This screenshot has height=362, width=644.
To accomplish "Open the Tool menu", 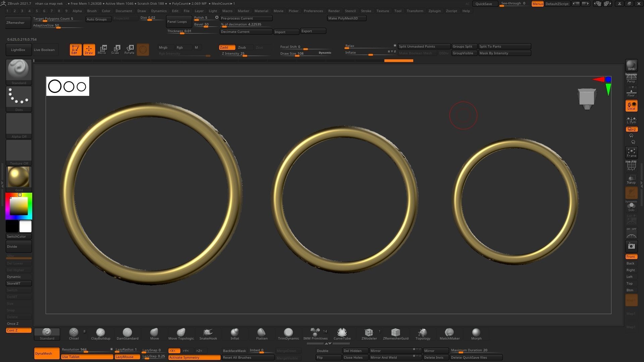I will pos(398,11).
